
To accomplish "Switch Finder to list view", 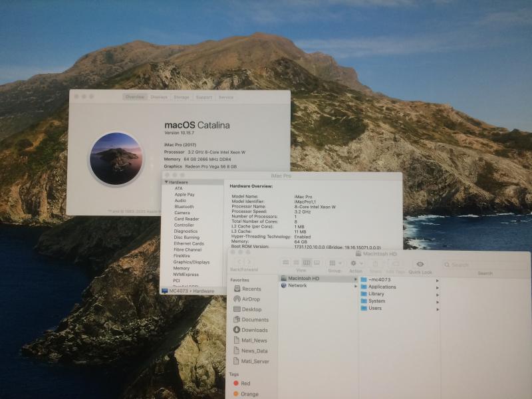I will coord(296,263).
